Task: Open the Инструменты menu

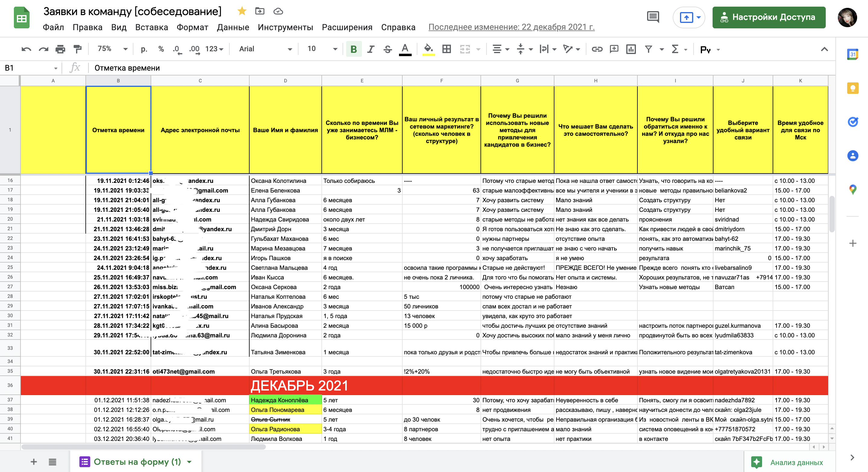Action: (x=285, y=27)
